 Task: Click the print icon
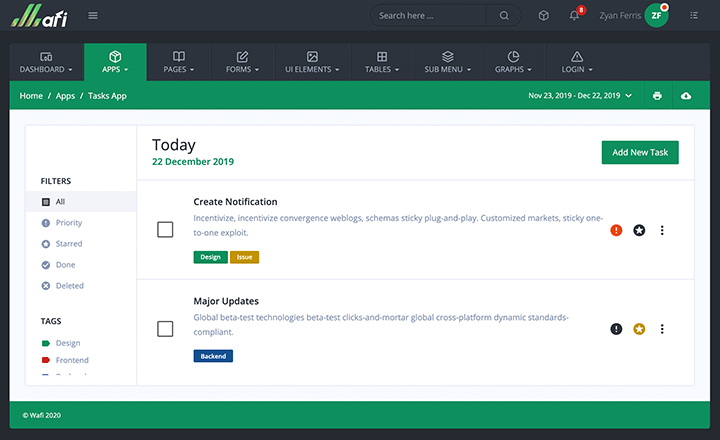click(657, 96)
